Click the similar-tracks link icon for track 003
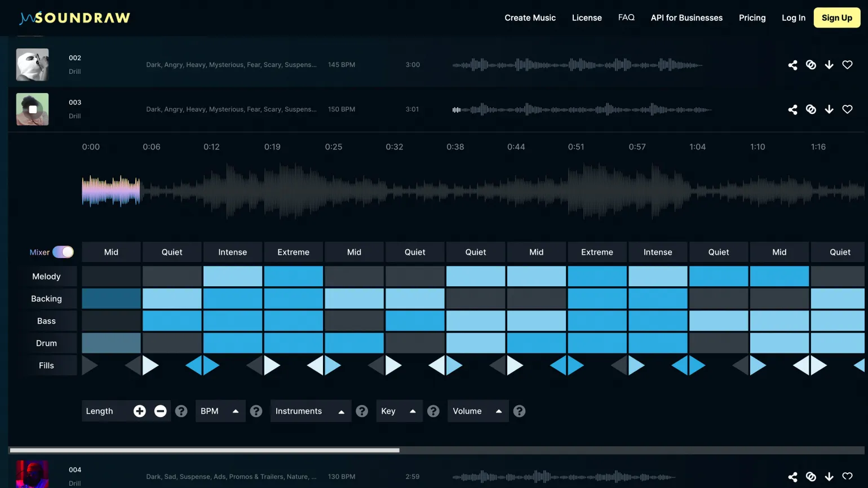Viewport: 868px width, 488px height. pyautogui.click(x=811, y=109)
